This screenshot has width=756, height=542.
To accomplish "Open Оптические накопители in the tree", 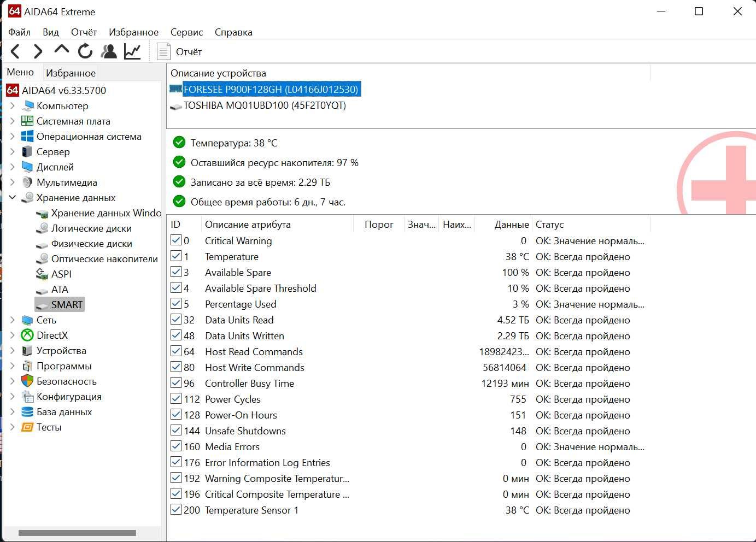I will coord(104,259).
